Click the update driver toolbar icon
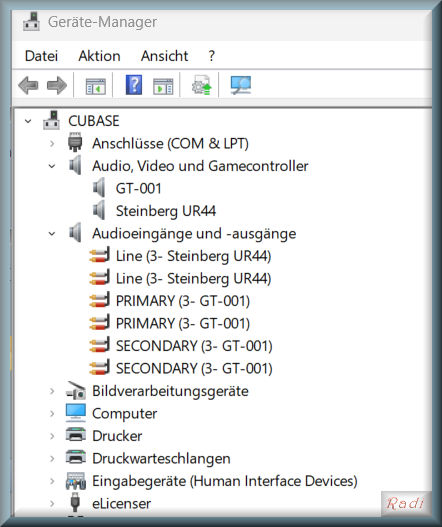This screenshot has height=527, width=442. 201,85
